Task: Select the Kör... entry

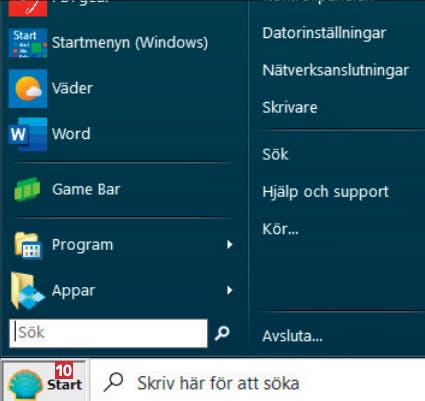Action: pyautogui.click(x=280, y=229)
